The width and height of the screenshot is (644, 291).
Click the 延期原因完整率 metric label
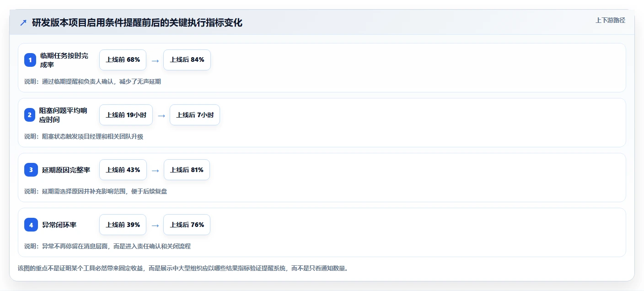coord(66,170)
